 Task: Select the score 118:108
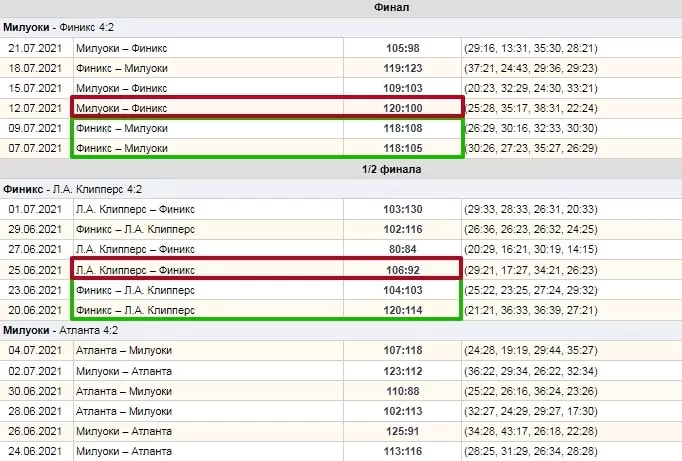(x=403, y=128)
